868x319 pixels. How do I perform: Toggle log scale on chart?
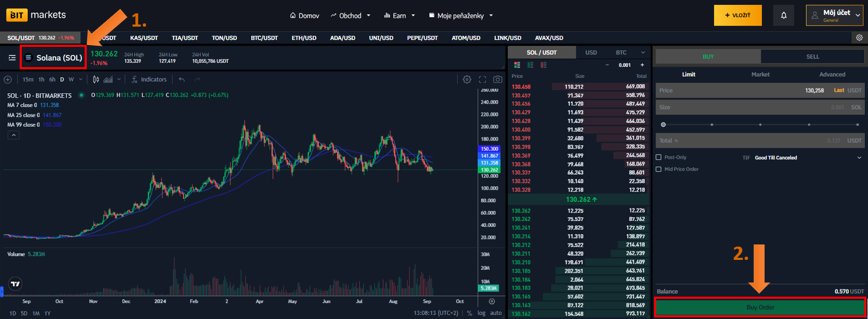pos(481,313)
